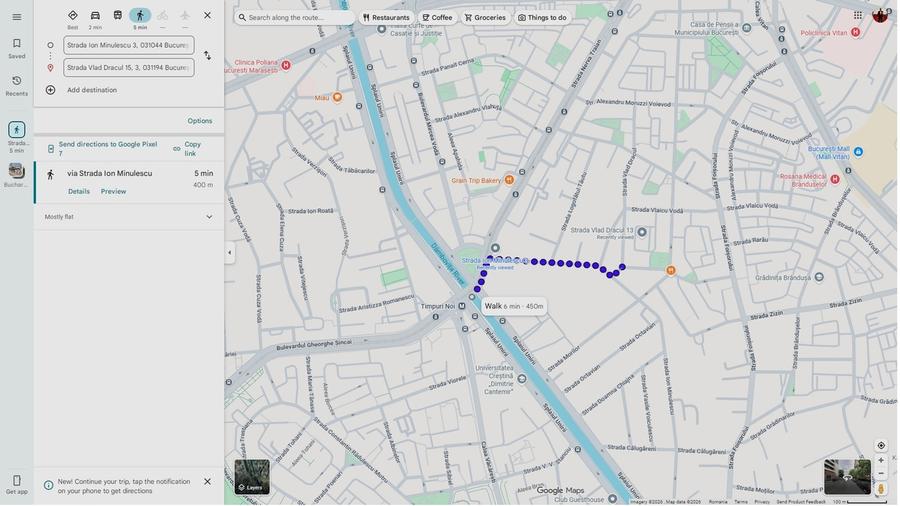The height and width of the screenshot is (506, 900).
Task: Open the Saved places sidebar icon
Action: (16, 48)
